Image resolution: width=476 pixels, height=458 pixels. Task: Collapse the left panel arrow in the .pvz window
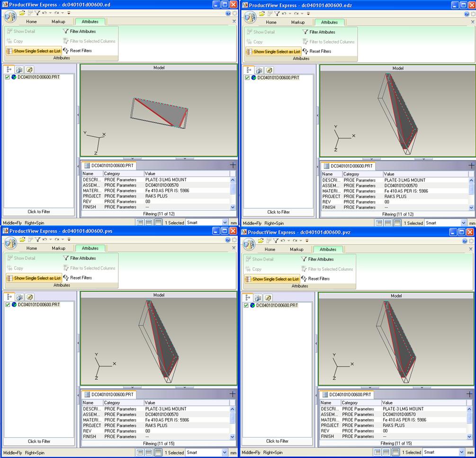[x=316, y=343]
